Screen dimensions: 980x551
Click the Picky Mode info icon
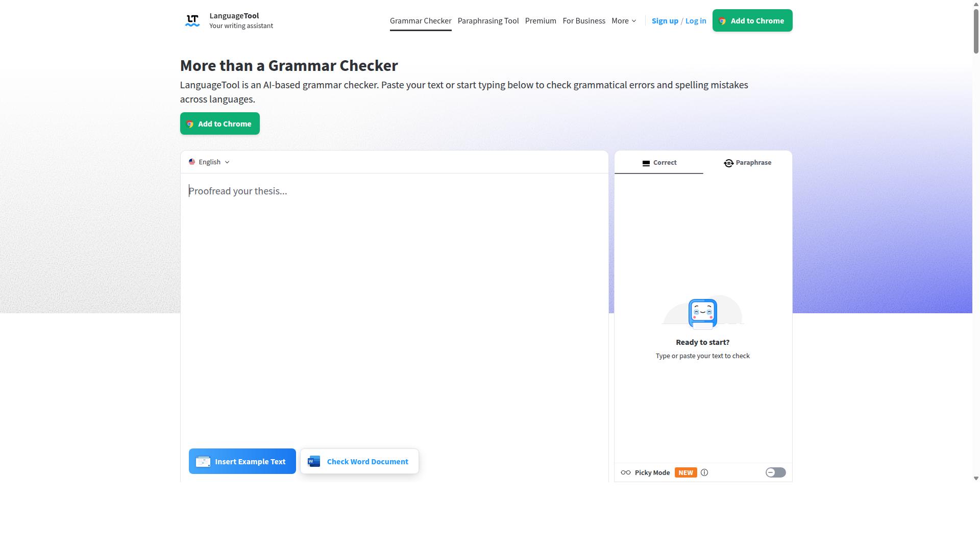click(x=704, y=472)
